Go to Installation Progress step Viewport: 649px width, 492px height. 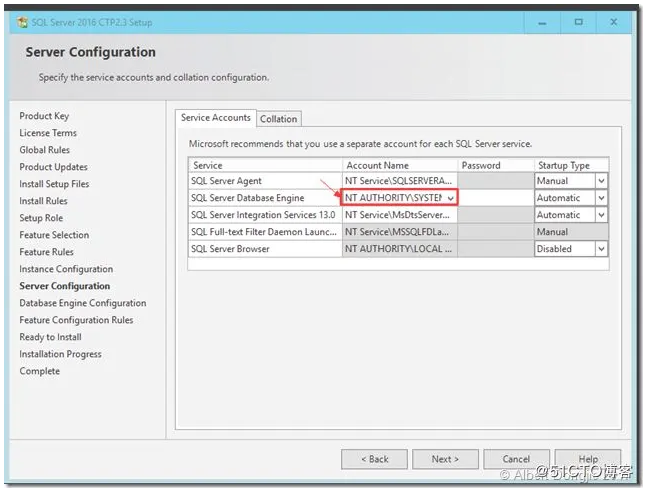[60, 354]
